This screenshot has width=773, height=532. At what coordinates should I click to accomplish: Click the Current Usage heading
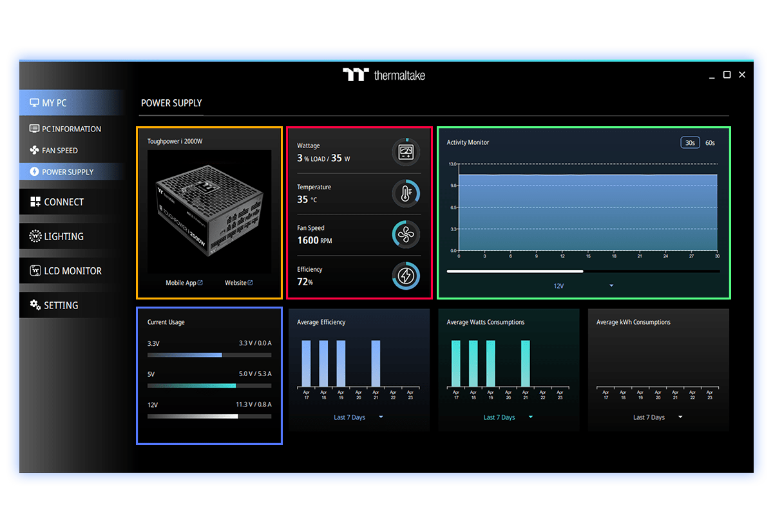pyautogui.click(x=166, y=322)
